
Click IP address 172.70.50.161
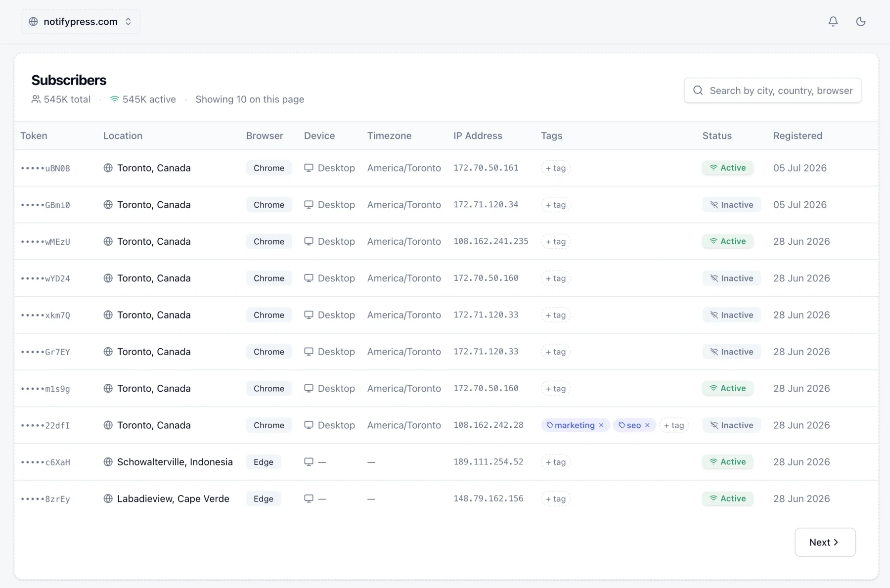(486, 168)
